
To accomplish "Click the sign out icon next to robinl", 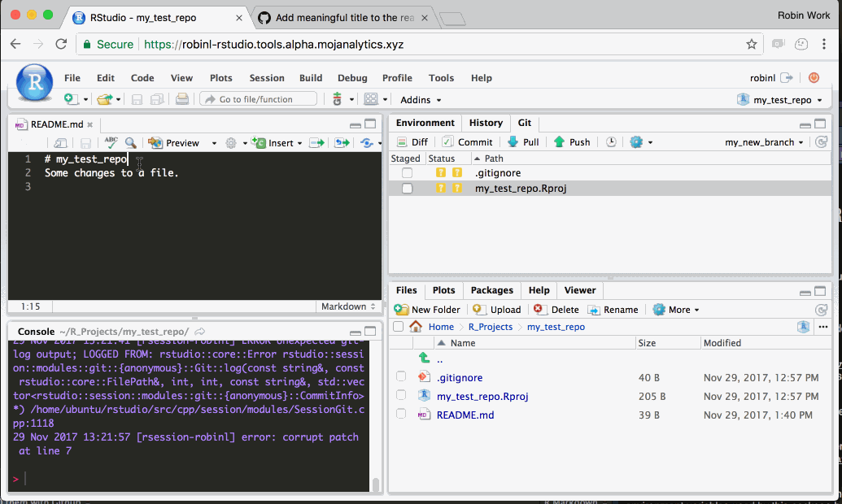I will pyautogui.click(x=787, y=78).
